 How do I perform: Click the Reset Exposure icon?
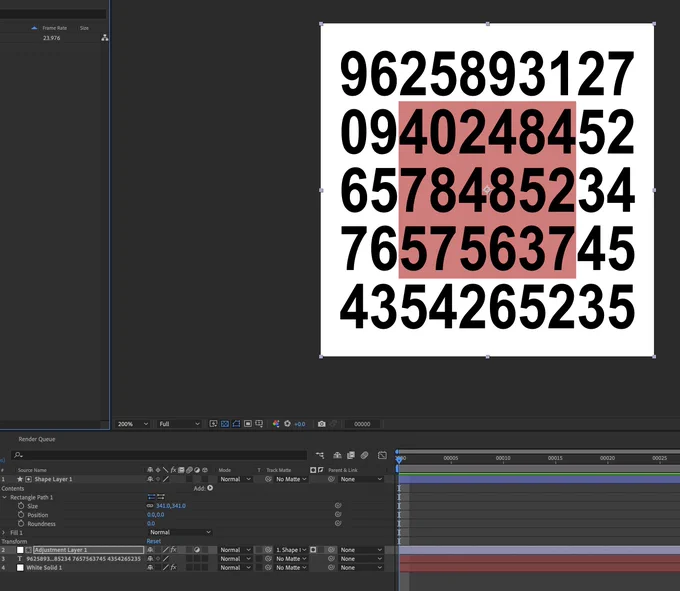[287, 424]
